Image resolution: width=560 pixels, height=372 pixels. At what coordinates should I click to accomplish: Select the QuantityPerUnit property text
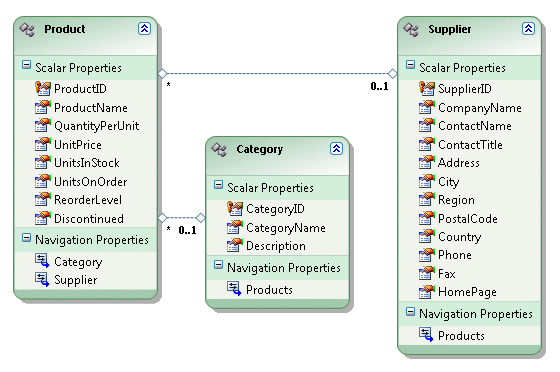[97, 126]
